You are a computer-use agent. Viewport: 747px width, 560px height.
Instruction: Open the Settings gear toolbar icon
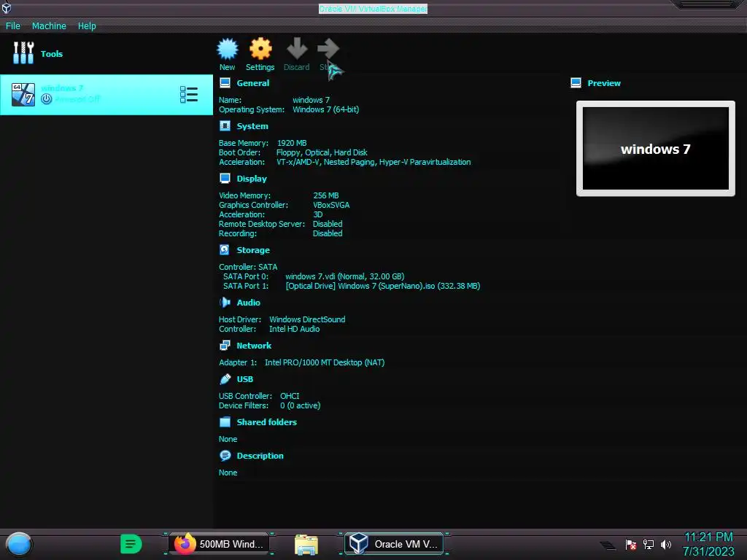click(260, 49)
